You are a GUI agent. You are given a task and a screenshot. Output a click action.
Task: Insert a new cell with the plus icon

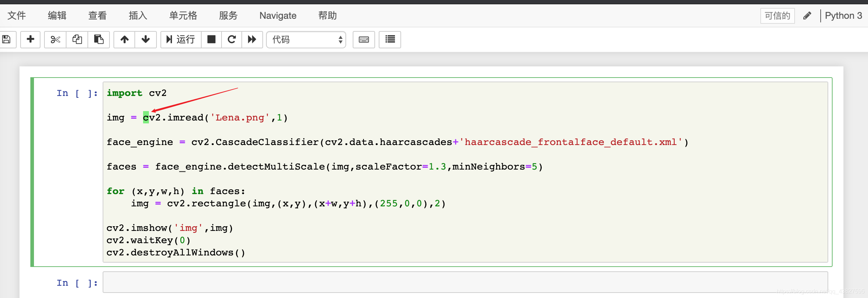tap(30, 39)
